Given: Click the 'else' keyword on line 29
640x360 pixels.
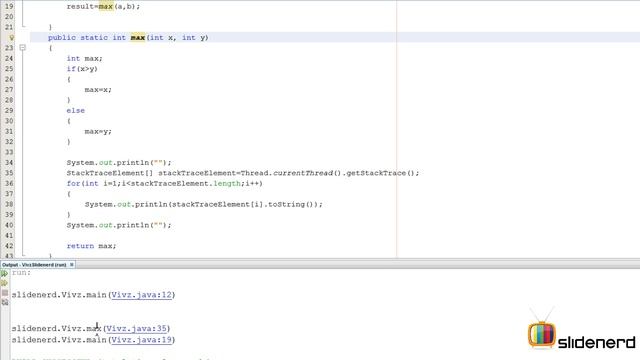Looking at the screenshot, I should click(x=76, y=111).
